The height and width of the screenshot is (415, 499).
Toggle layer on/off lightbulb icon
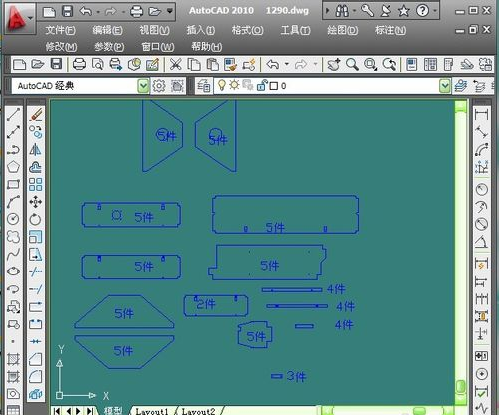point(221,85)
